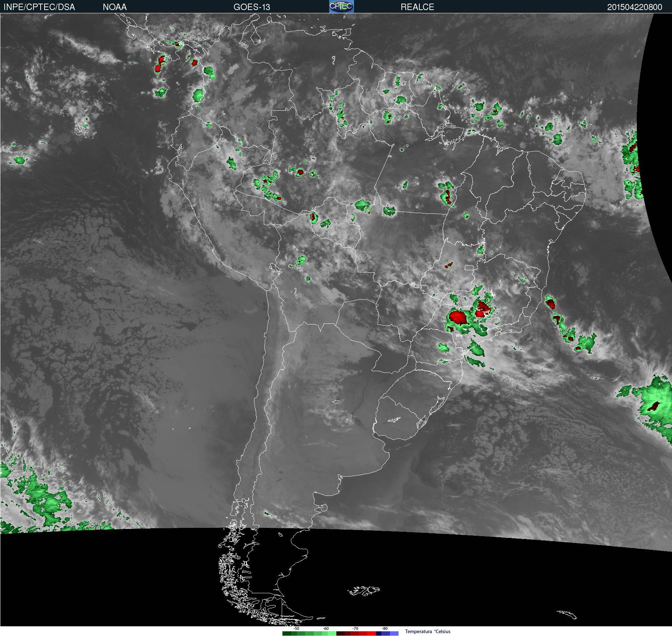
Task: Click the INPE/CPTEC/DSA header label
Action: (39, 7)
